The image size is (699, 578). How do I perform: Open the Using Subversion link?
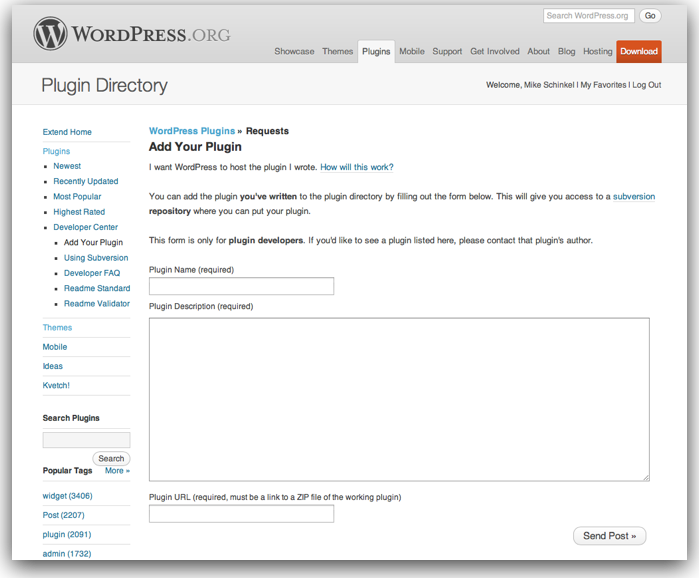[96, 258]
